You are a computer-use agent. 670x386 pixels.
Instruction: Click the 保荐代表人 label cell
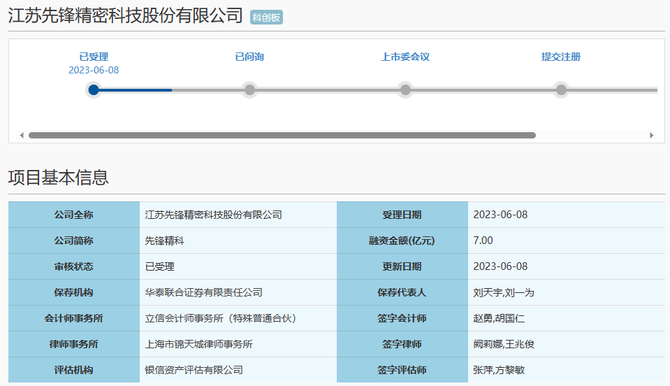pos(402,292)
